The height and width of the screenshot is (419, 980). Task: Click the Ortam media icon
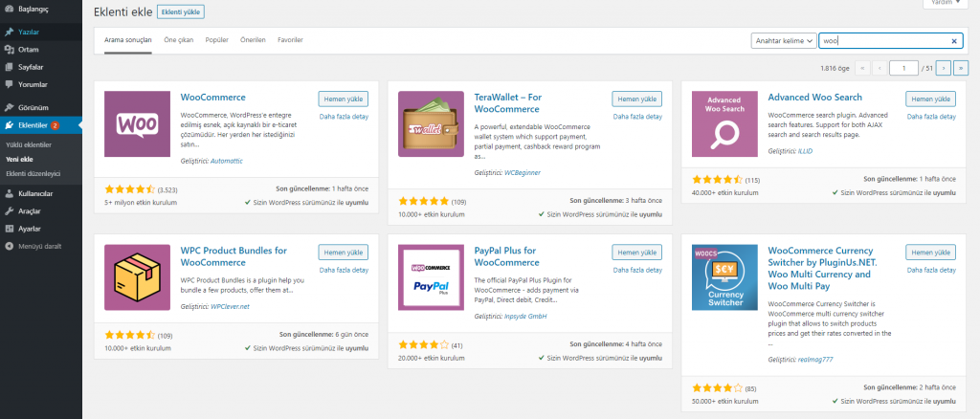click(9, 50)
